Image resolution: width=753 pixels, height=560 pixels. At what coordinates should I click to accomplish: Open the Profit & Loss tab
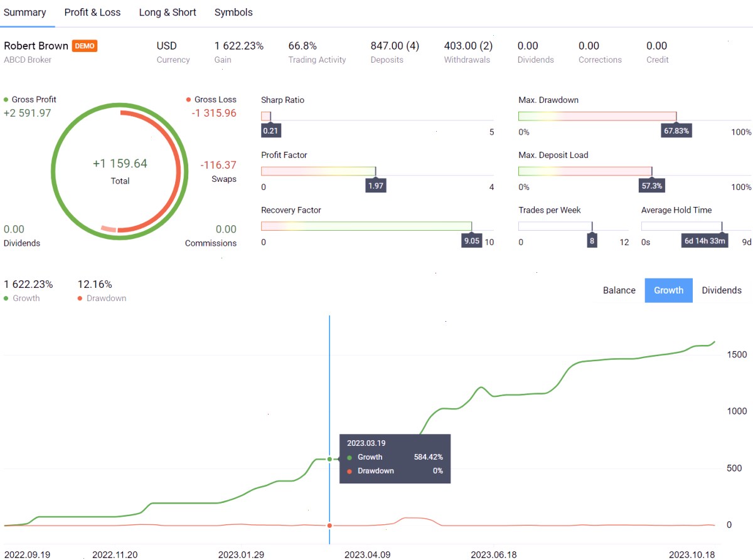point(92,13)
